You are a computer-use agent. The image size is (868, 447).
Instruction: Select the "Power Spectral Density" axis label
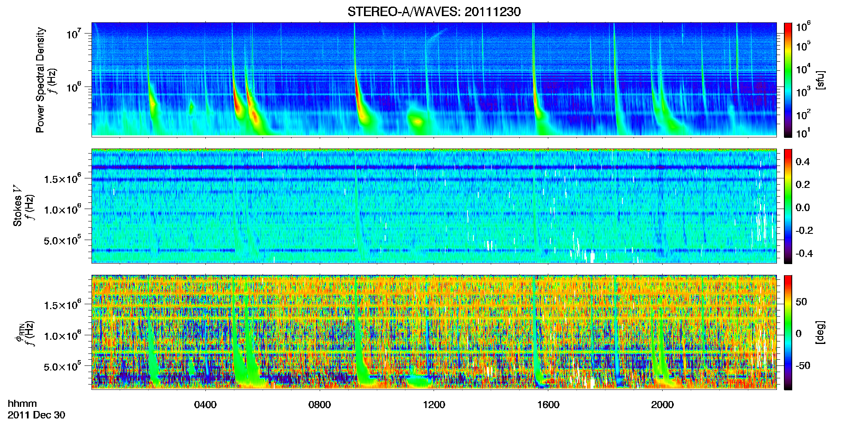[40, 80]
